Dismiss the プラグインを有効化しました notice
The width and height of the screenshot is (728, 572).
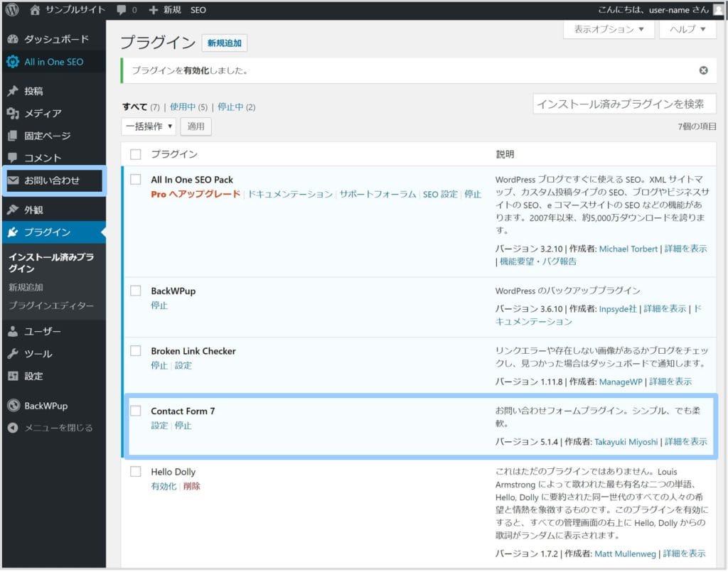(x=703, y=70)
